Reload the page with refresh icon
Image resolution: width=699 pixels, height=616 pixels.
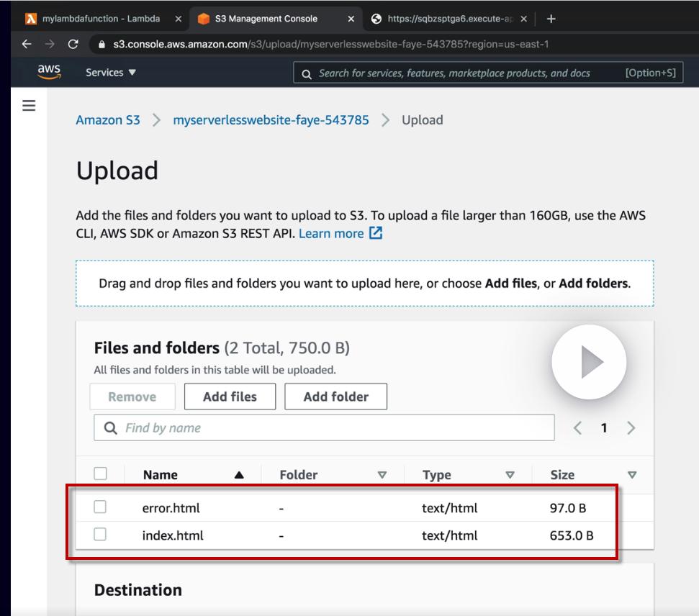tap(73, 45)
